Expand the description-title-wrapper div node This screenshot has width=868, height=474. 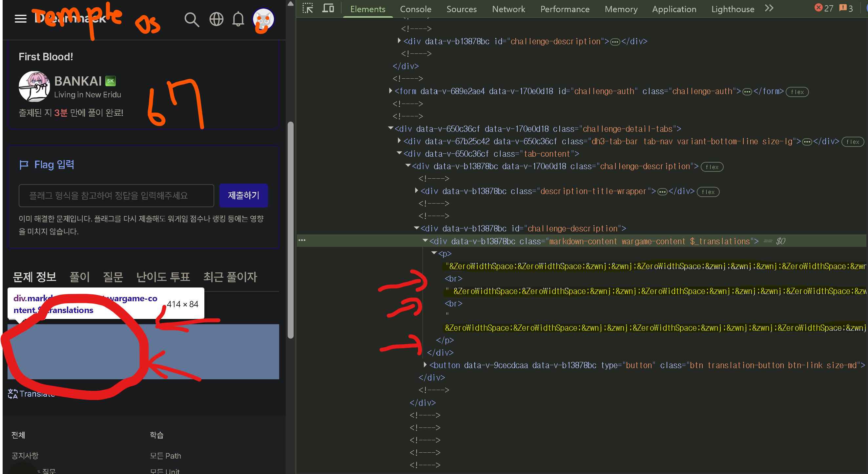tap(417, 191)
